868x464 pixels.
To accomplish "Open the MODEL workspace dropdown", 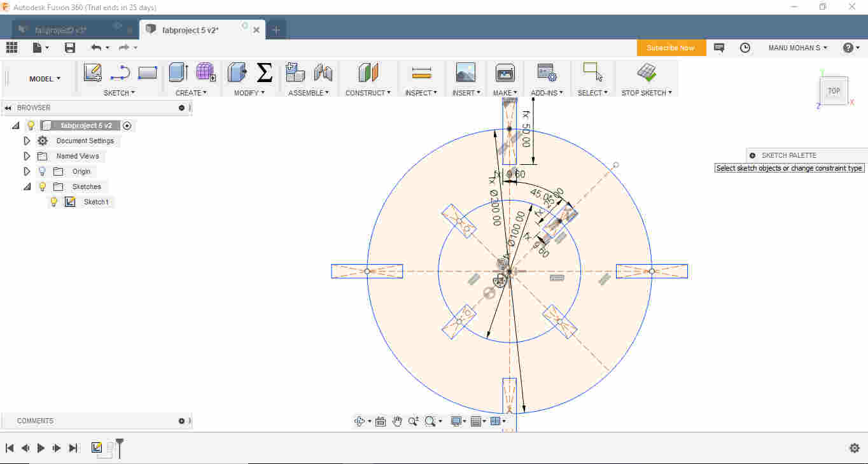I will click(x=45, y=79).
